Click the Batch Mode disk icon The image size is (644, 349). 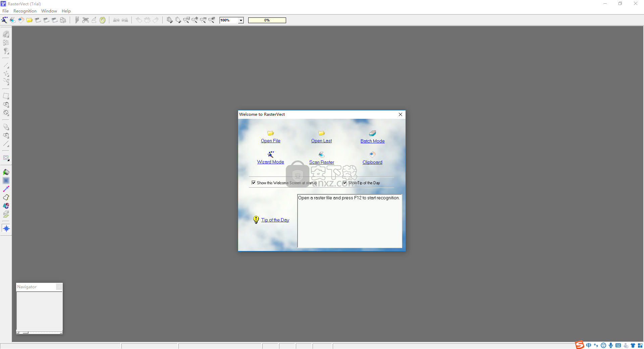pos(372,133)
